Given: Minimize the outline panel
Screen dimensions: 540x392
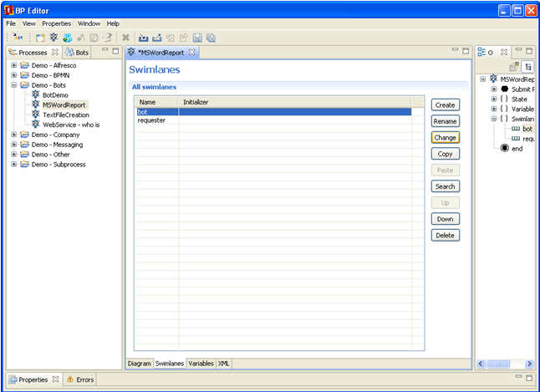Looking at the screenshot, I should 519,50.
